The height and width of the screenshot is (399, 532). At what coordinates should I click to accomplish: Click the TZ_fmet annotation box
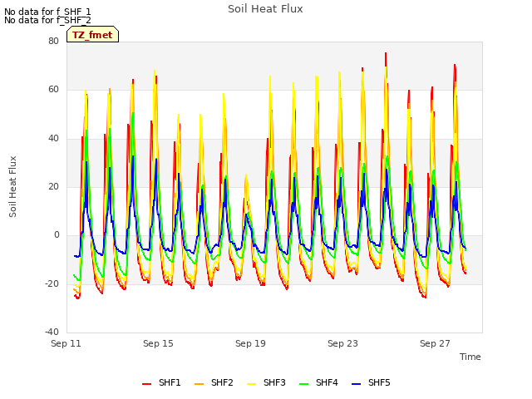(92, 34)
